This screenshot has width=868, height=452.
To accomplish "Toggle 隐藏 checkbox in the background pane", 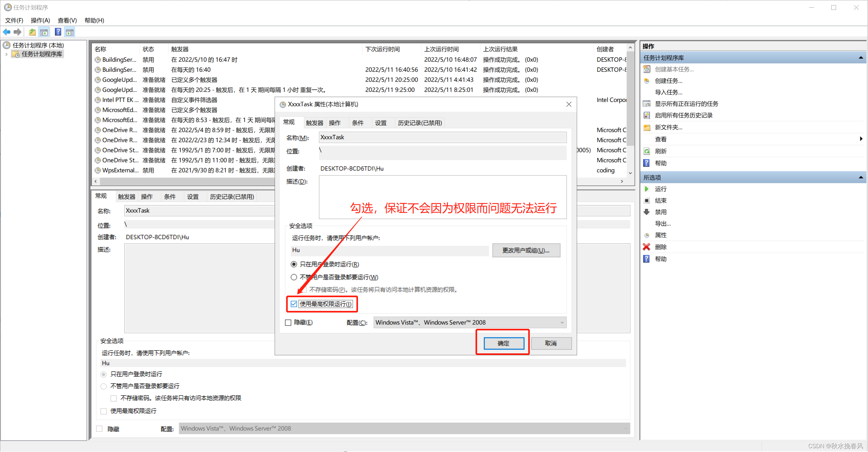I will pos(99,429).
